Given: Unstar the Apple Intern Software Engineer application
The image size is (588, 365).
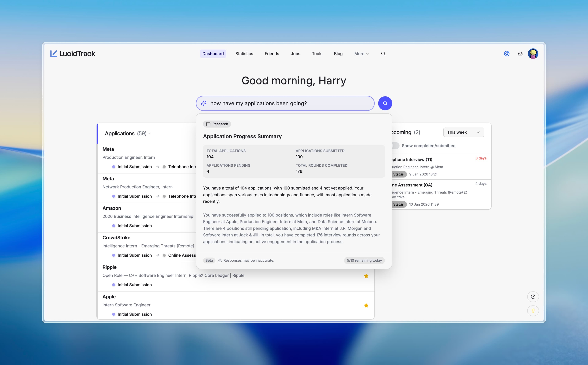Looking at the screenshot, I should [366, 305].
